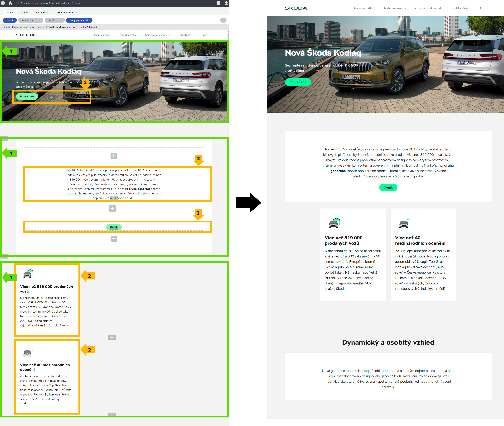Click the editor vertical scrollbar
Image resolution: width=504 pixels, height=426 pixels.
pos(228,36)
